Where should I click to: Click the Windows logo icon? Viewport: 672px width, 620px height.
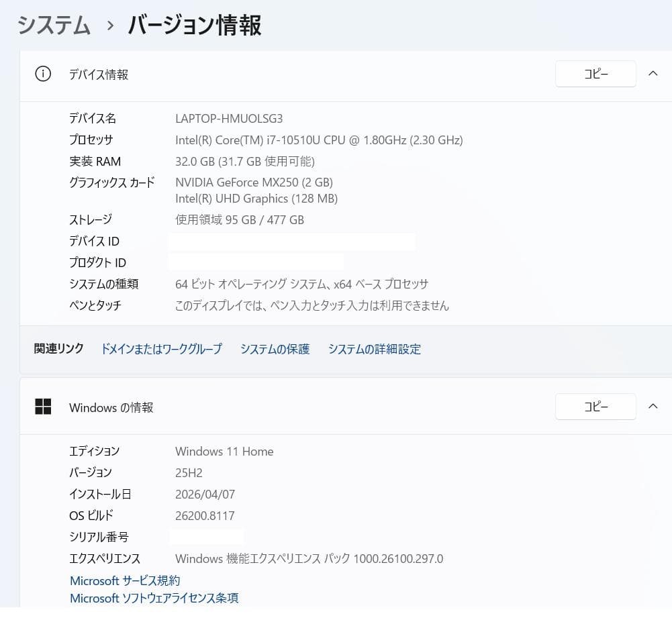pos(43,407)
